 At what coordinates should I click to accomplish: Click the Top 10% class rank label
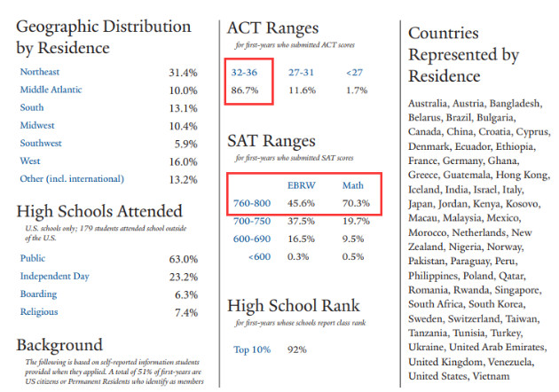point(250,349)
